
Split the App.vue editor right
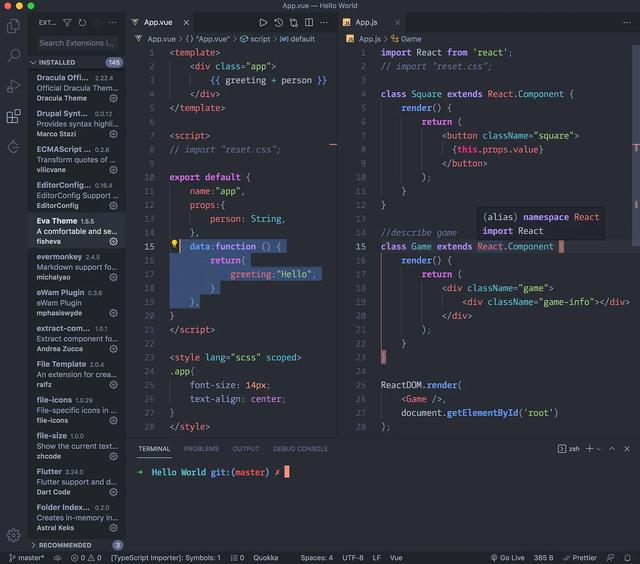click(309, 22)
